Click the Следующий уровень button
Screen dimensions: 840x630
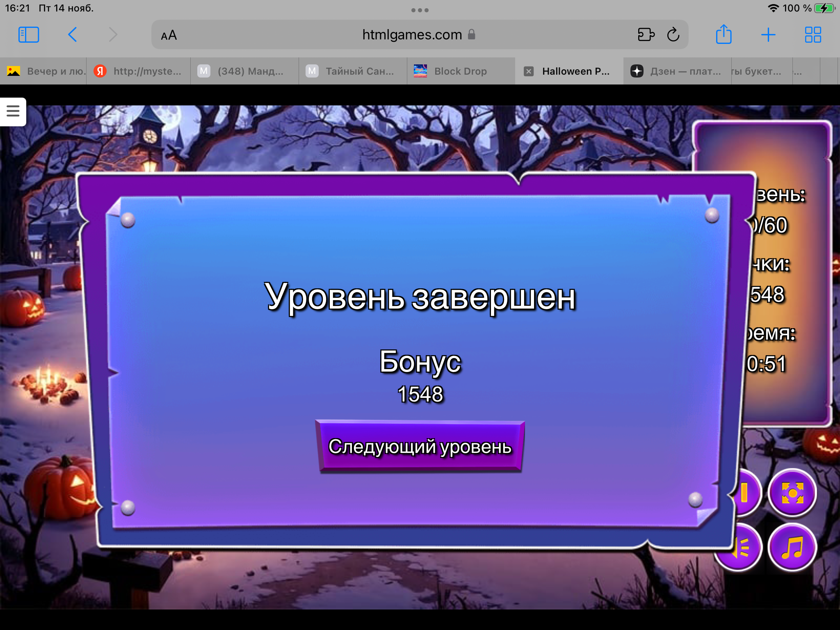pyautogui.click(x=420, y=447)
